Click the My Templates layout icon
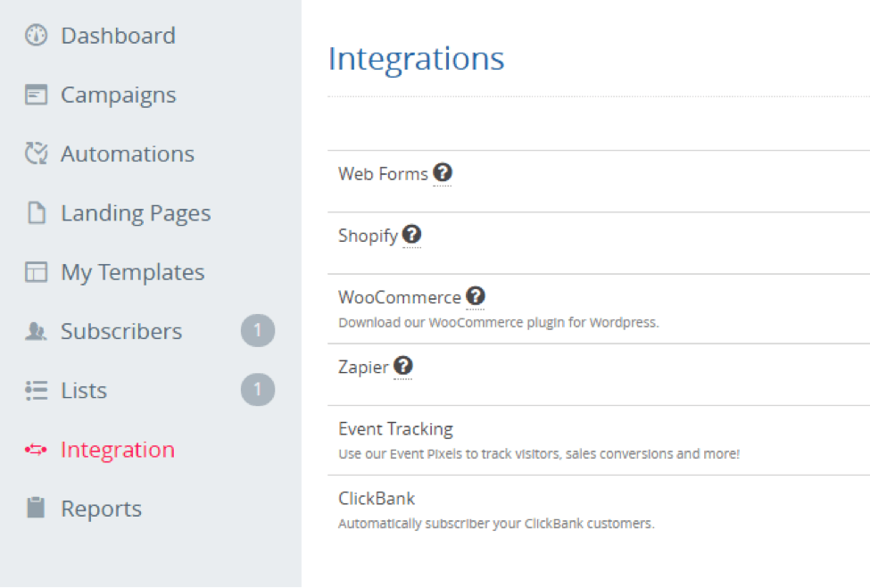 click(36, 272)
